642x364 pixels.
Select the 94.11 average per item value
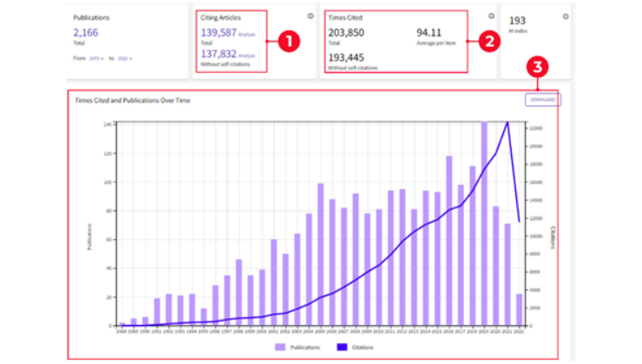429,32
